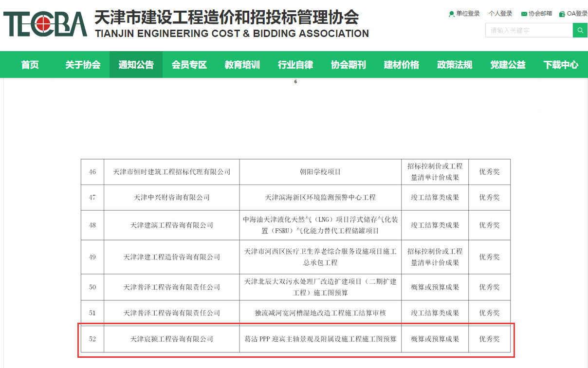Focus the 请输入关键字 search field

coord(529,30)
